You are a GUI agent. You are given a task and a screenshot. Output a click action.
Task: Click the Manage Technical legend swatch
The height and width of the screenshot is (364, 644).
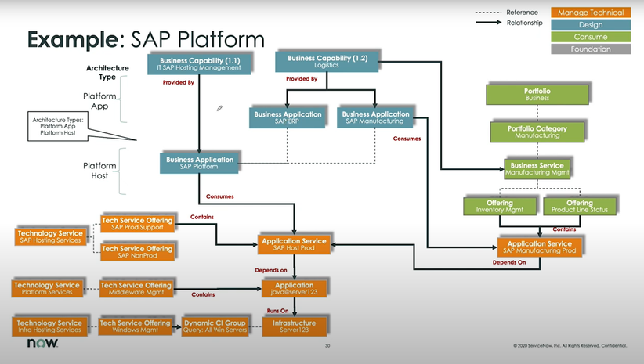591,13
